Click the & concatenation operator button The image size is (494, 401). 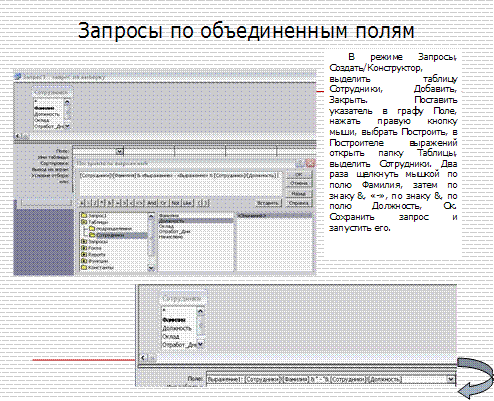click(110, 203)
